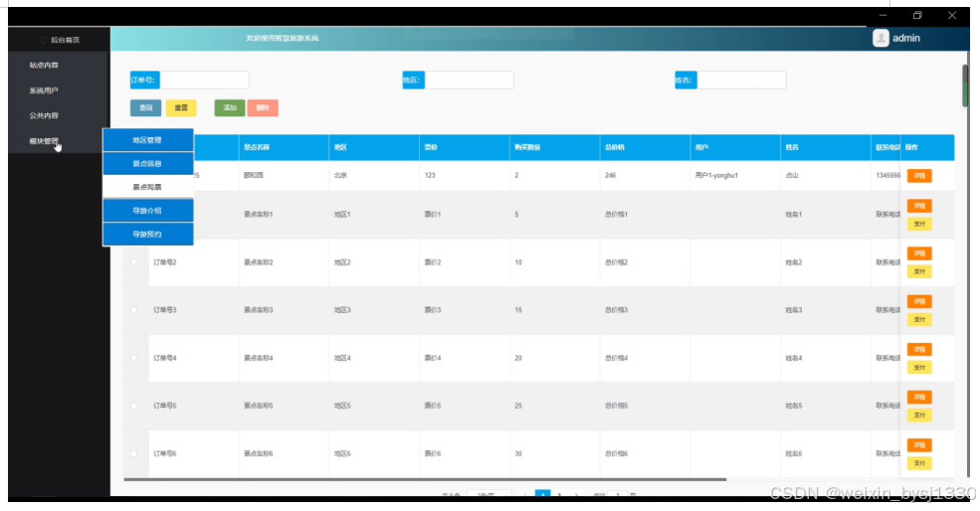Click the 姓名 column header
The height and width of the screenshot is (511, 980).
(825, 147)
